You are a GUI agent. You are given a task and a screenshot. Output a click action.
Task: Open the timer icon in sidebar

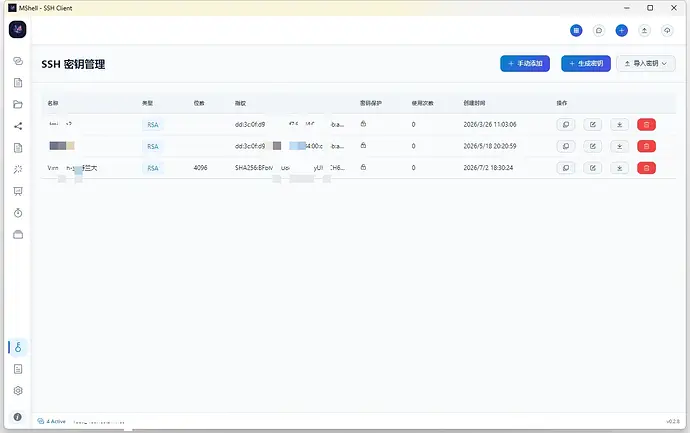click(18, 213)
